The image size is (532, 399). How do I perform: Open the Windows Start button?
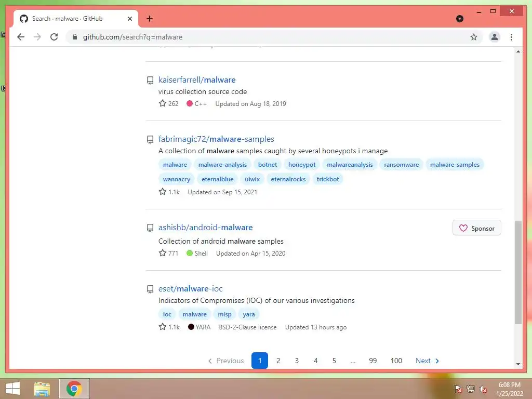pyautogui.click(x=13, y=389)
